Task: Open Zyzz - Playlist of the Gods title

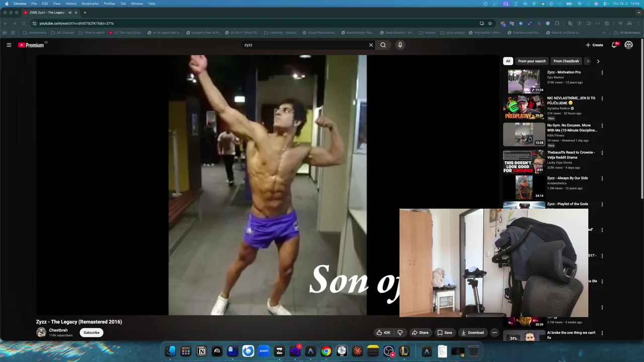Action: click(x=568, y=204)
